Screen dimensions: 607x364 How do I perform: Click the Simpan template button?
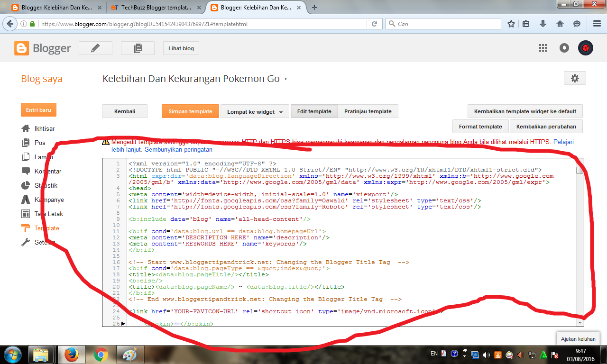pos(190,111)
